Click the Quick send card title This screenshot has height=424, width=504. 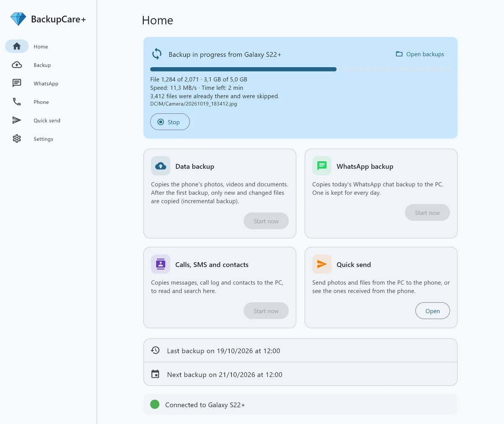click(x=354, y=264)
